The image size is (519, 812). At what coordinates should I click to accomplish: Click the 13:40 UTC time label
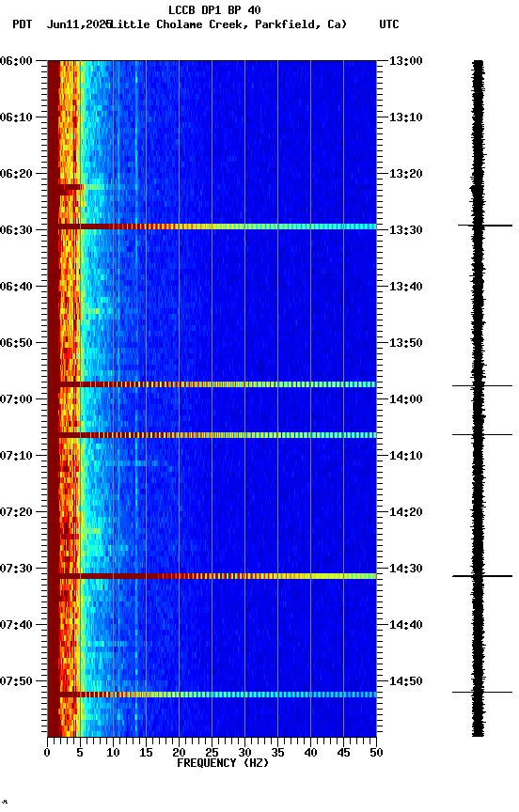click(x=405, y=287)
